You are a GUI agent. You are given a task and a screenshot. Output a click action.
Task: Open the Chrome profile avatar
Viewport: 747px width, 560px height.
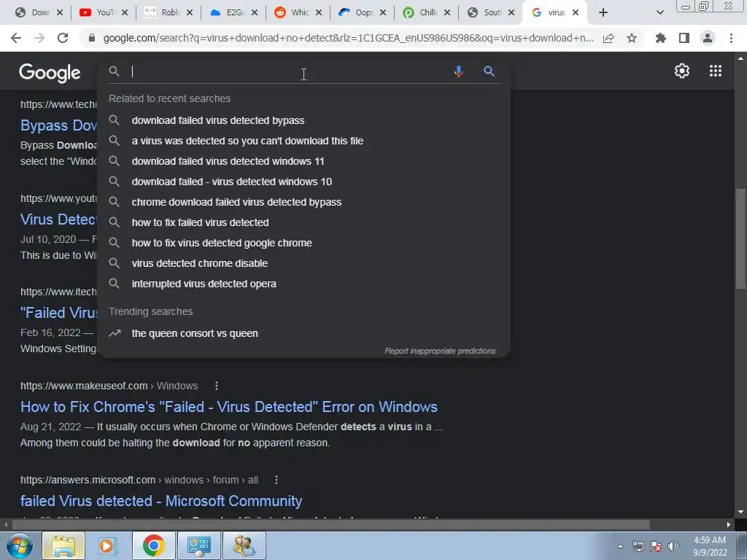[708, 38]
